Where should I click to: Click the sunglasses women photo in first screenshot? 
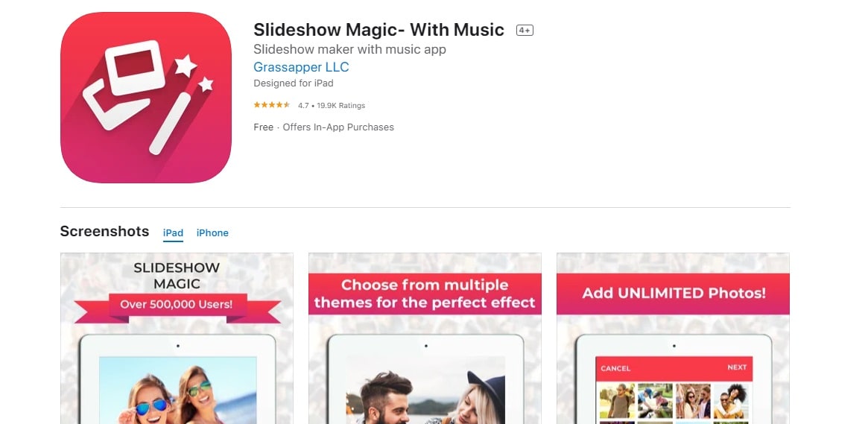click(x=177, y=390)
